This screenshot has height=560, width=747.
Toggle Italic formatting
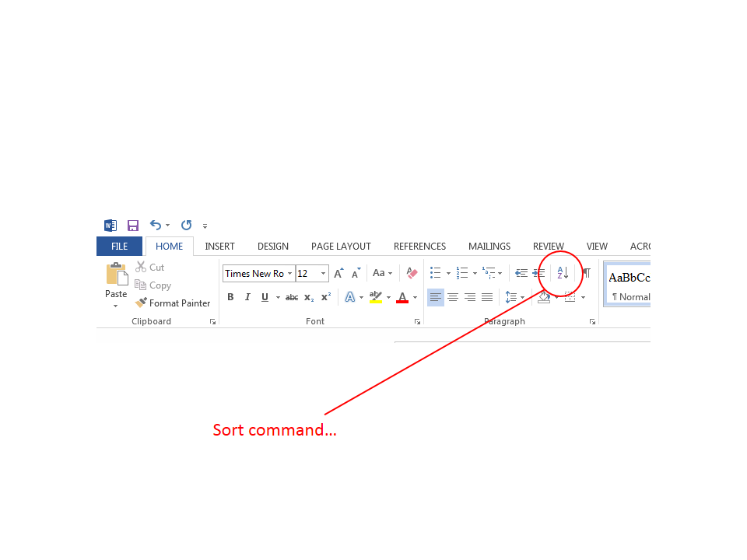tap(247, 297)
